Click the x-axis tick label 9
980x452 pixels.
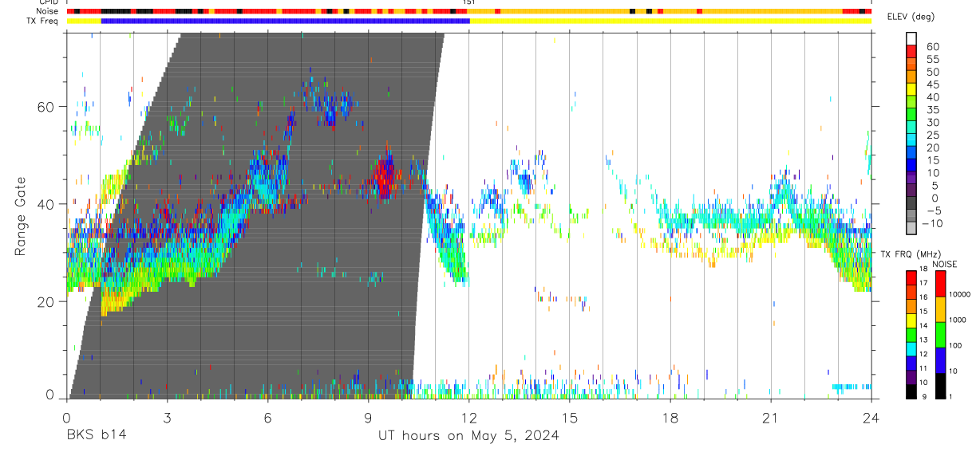[368, 418]
